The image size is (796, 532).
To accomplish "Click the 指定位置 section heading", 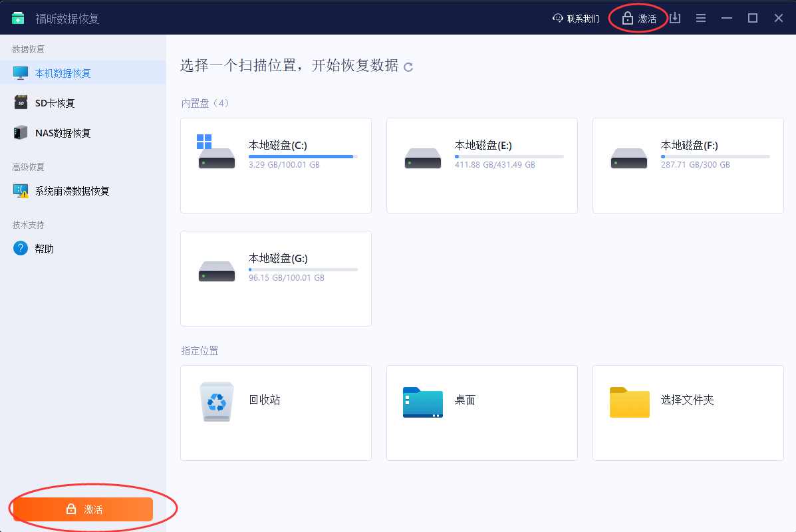I will coord(199,350).
